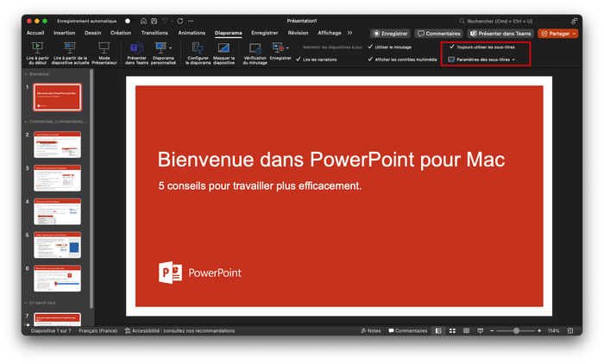Start slideshow from status bar icon
The image size is (604, 364).
480,330
